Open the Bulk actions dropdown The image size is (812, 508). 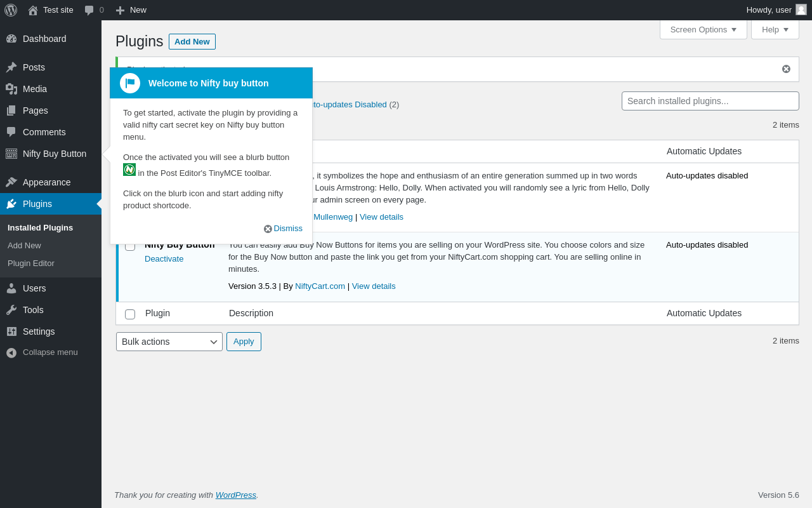click(169, 342)
